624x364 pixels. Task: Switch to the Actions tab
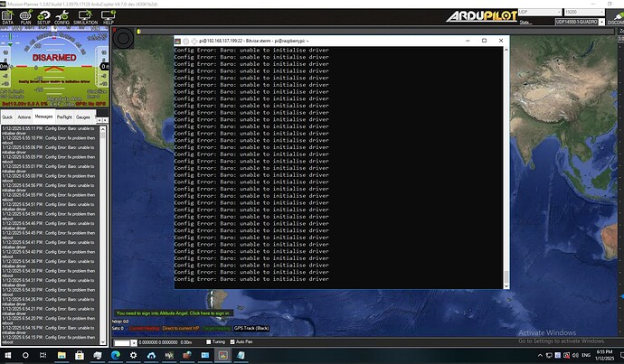click(x=24, y=117)
